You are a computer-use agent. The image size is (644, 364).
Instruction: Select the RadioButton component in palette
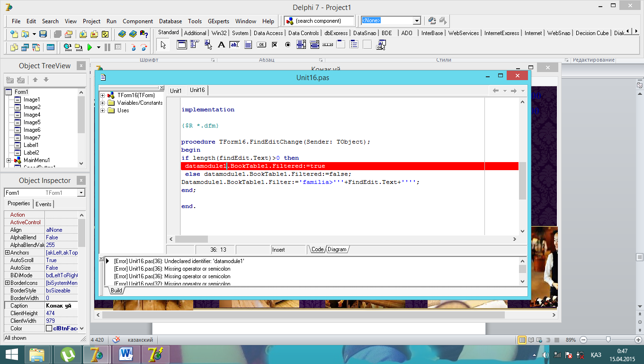pyautogui.click(x=287, y=45)
